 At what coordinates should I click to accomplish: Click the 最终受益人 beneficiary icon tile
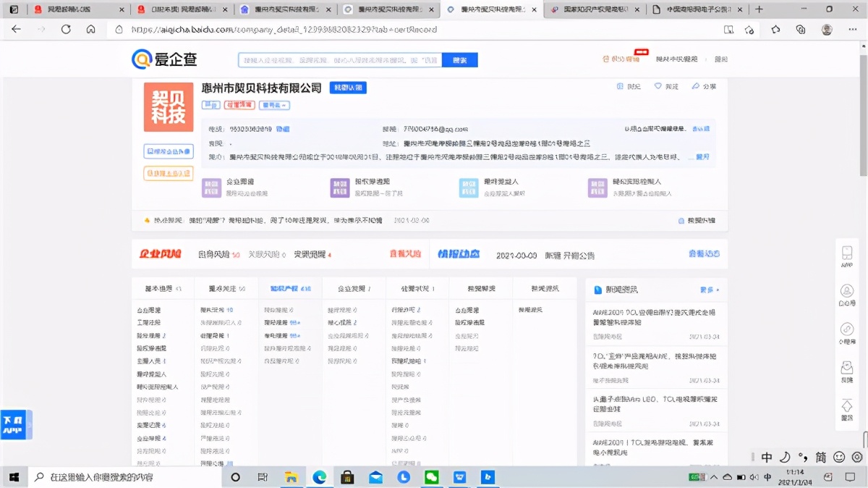[x=468, y=187]
